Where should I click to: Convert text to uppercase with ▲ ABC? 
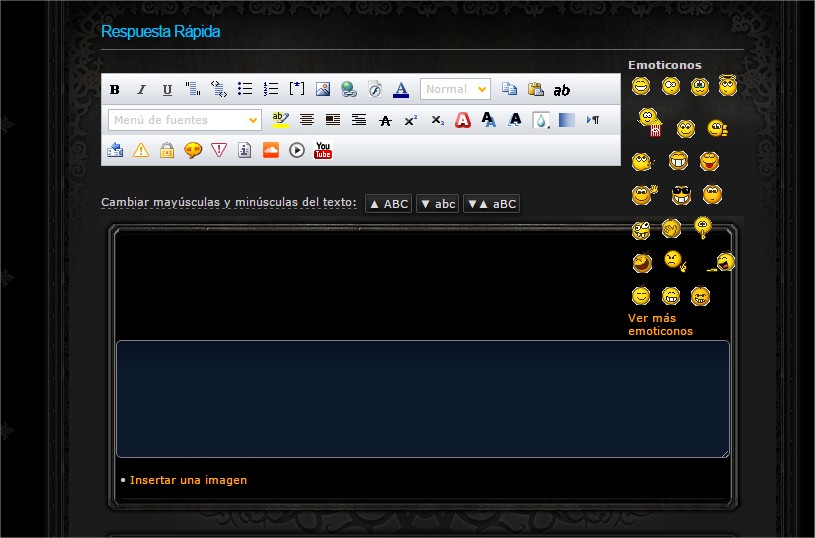[388, 204]
